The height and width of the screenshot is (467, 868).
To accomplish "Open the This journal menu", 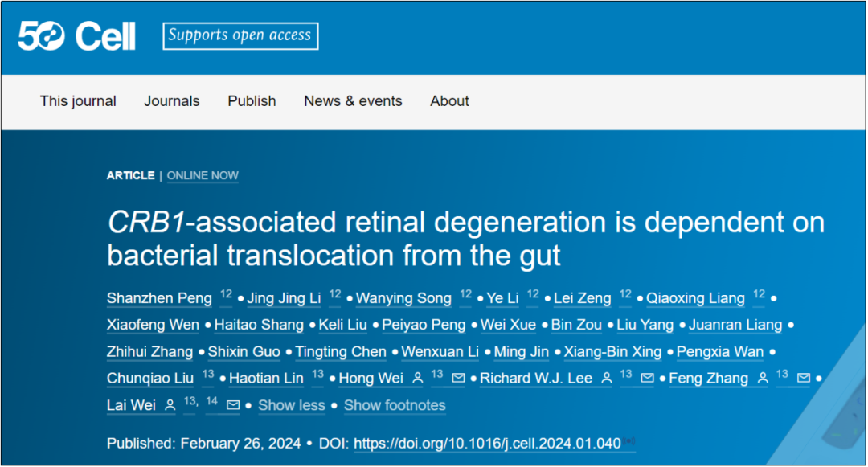I will coord(78,101).
